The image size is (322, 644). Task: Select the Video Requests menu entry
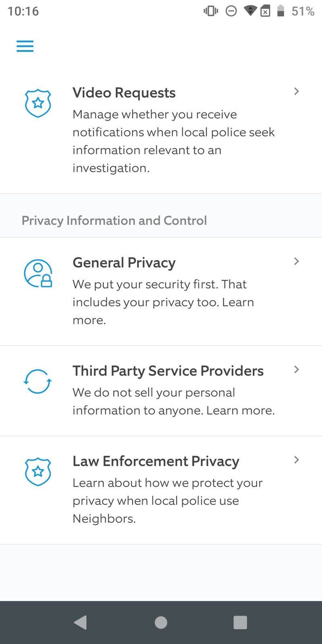click(x=124, y=93)
